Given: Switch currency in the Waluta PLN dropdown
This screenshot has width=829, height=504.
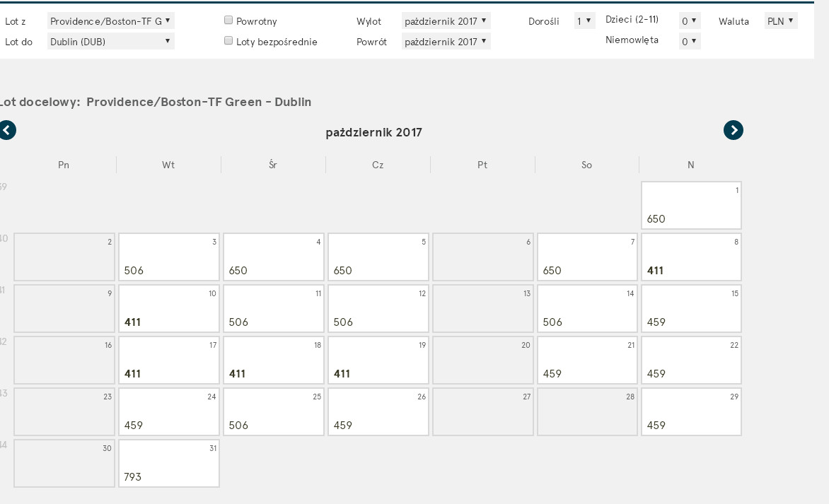Looking at the screenshot, I should coord(781,21).
